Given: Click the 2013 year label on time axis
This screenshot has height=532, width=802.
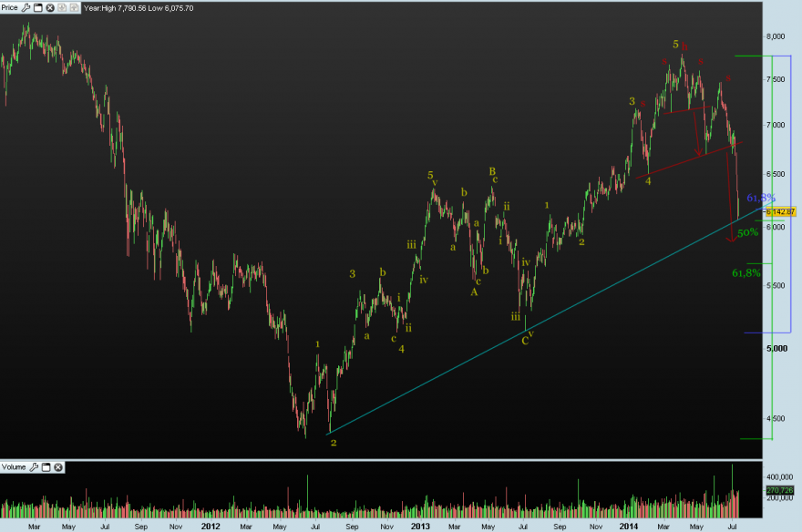Looking at the screenshot, I should (x=420, y=527).
